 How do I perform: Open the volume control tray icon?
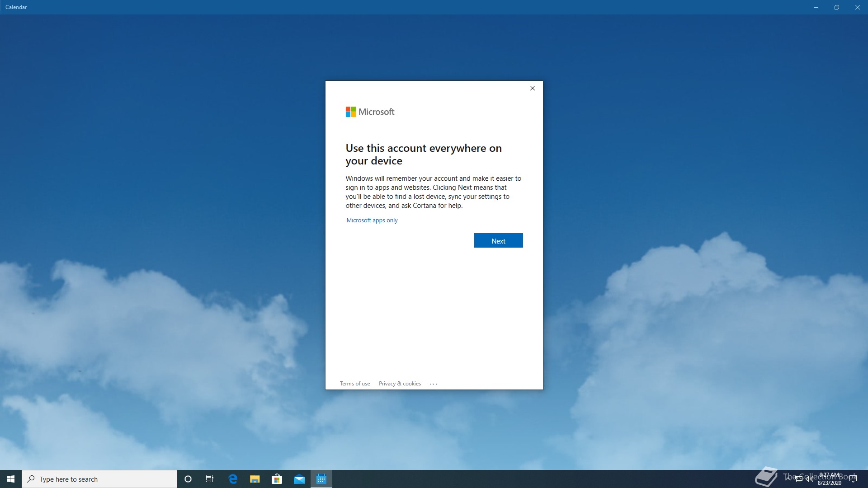pyautogui.click(x=809, y=479)
